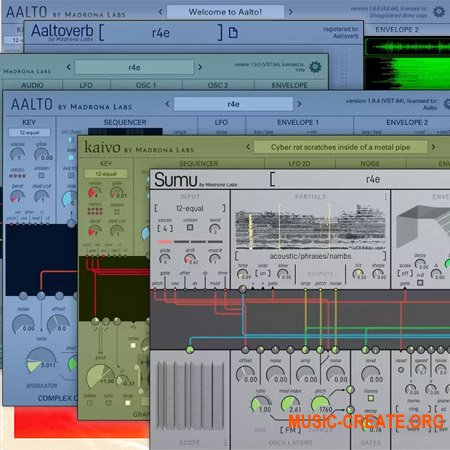Image resolution: width=450 pixels, height=450 pixels.
Task: Open Sumu 12-equal scale dropdown
Action: pos(190,209)
